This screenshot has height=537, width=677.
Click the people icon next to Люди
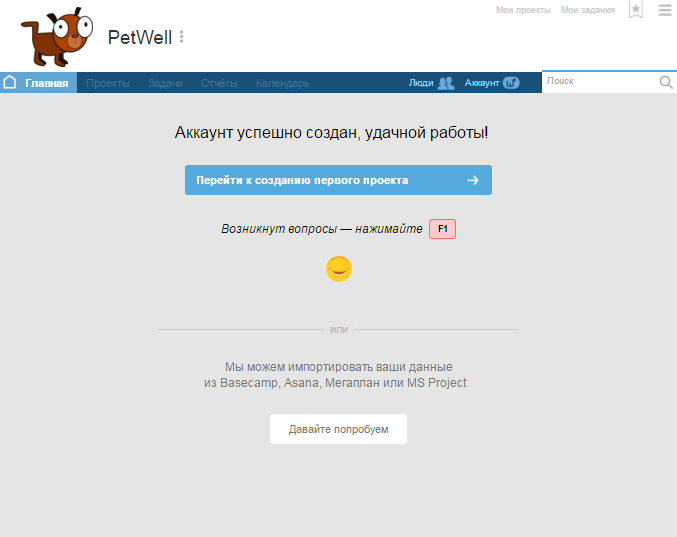(446, 83)
